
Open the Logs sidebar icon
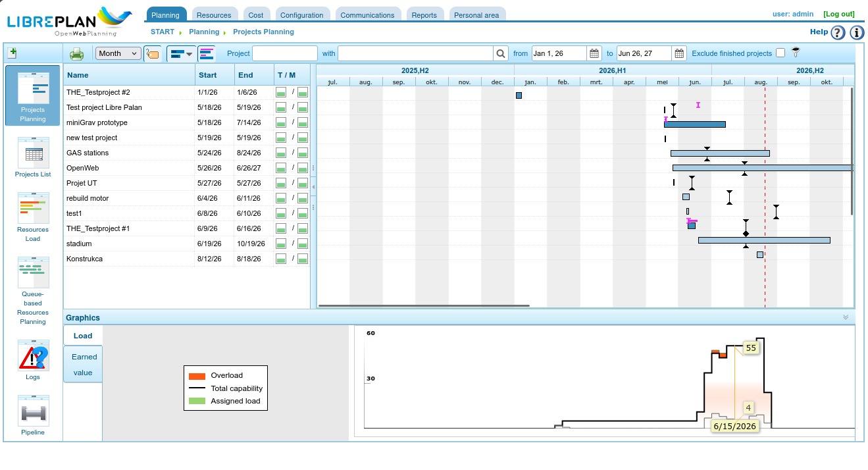coord(33,361)
